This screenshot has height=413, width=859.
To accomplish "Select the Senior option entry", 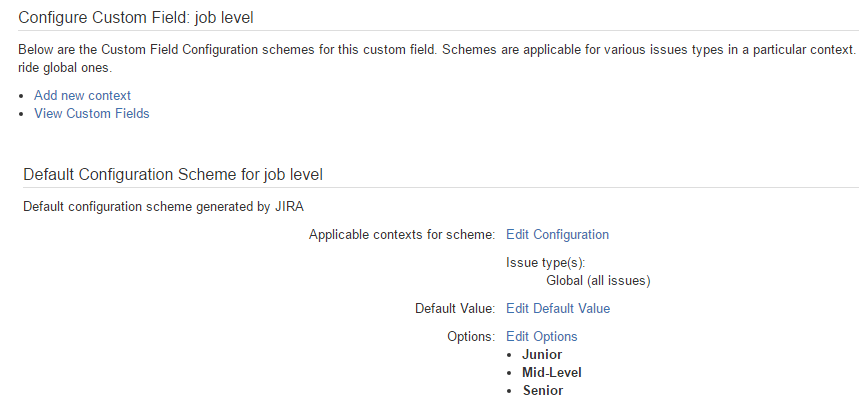I will (x=542, y=391).
